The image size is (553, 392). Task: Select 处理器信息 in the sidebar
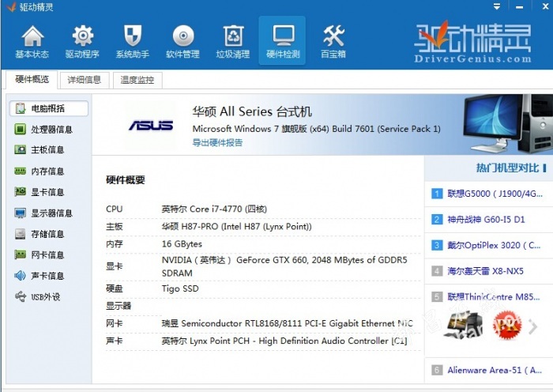point(49,130)
